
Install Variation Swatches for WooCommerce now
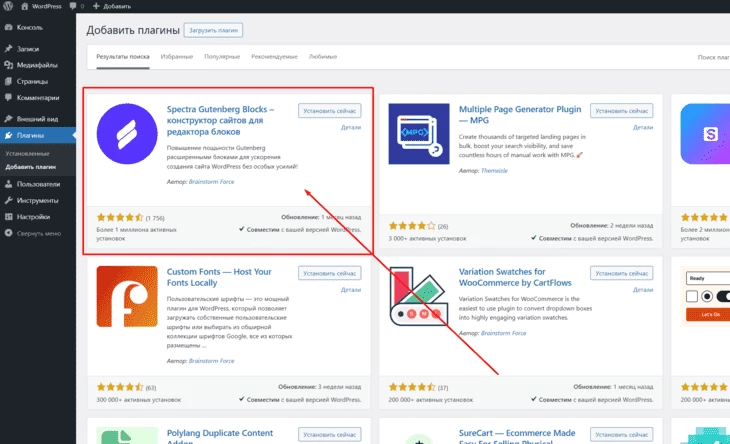coord(622,273)
